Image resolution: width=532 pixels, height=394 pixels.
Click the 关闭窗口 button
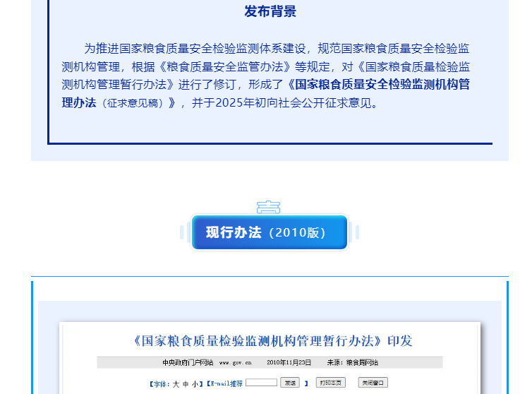[x=373, y=383]
